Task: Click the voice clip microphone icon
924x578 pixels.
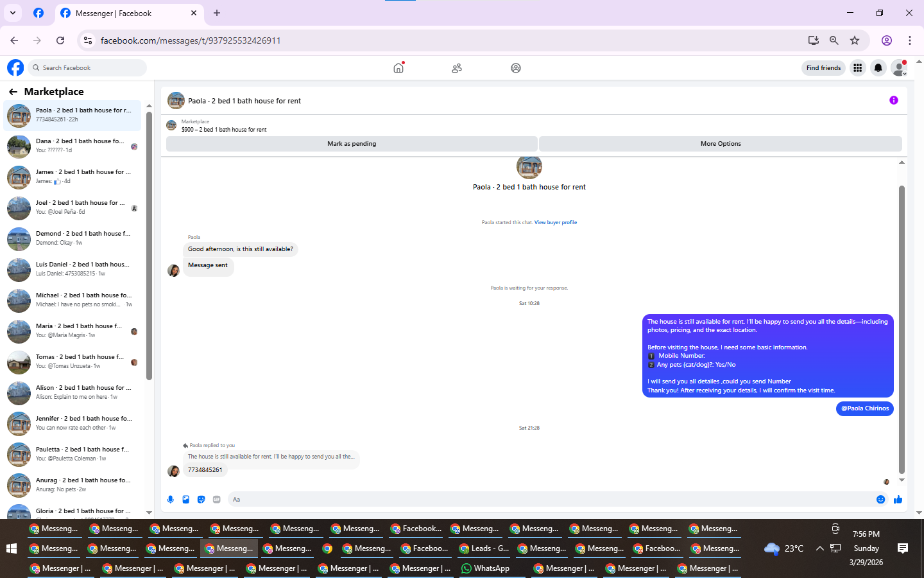Action: pyautogui.click(x=171, y=500)
